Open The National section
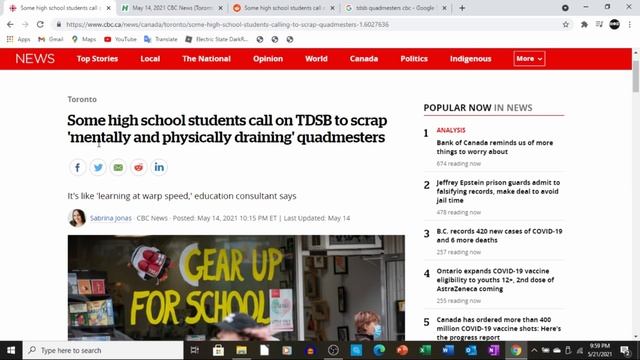Screen dimensions: 640x360 pyautogui.click(x=207, y=59)
